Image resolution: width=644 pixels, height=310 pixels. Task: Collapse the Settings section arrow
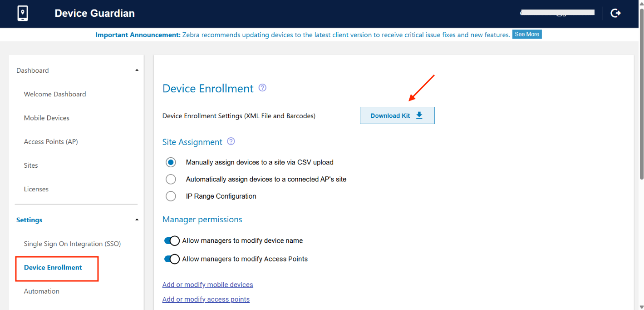[x=137, y=220]
